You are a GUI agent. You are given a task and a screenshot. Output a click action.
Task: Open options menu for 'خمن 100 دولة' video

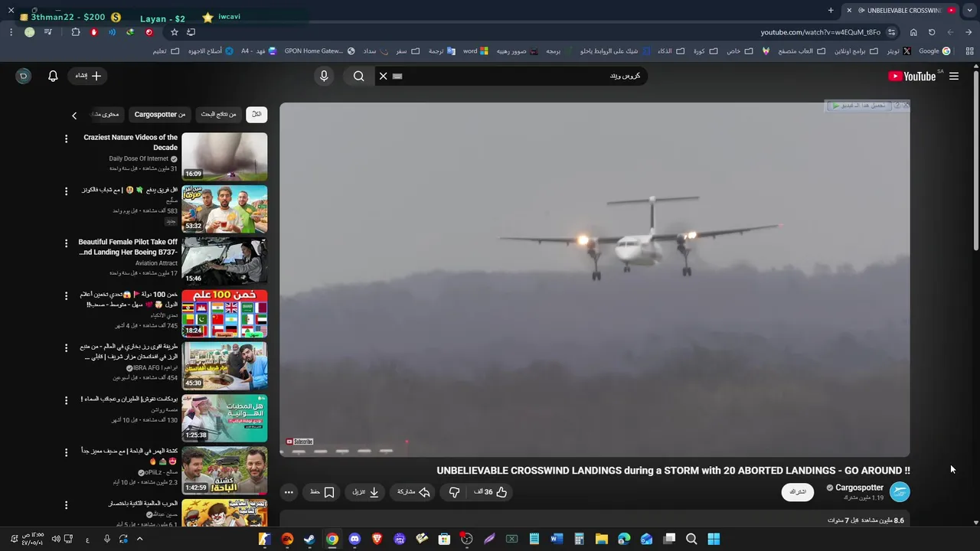66,295
